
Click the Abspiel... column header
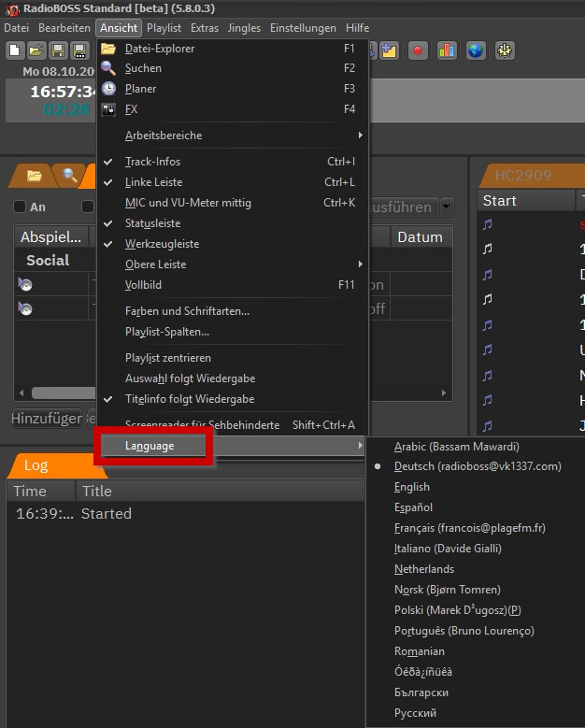click(51, 236)
